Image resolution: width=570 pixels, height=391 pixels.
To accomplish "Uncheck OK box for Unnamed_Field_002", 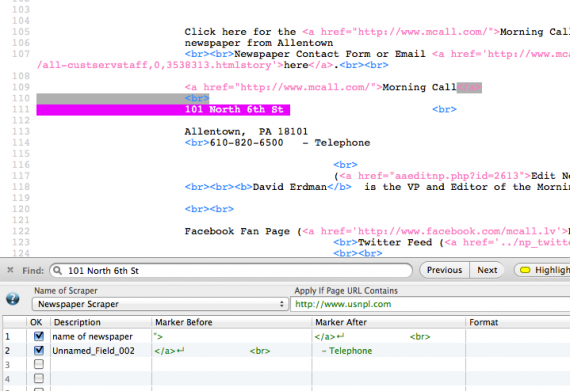I will pyautogui.click(x=39, y=350).
